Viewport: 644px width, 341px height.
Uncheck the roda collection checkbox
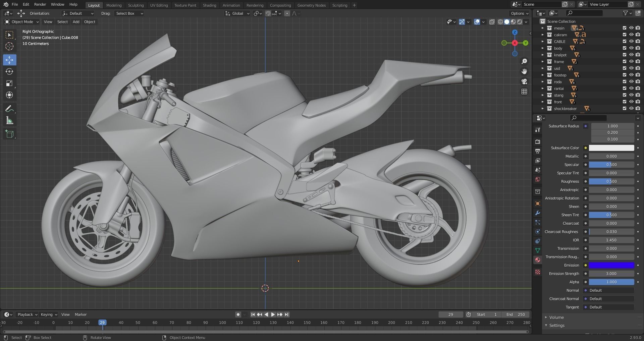(x=625, y=82)
